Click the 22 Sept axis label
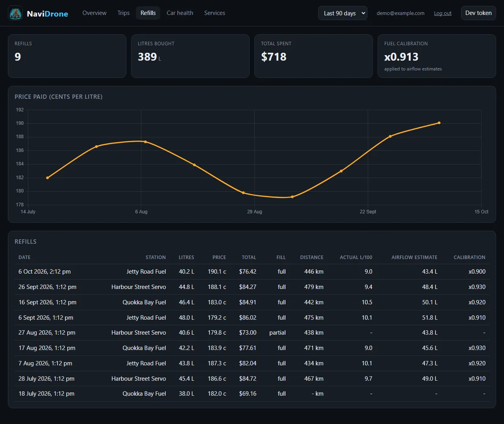 tap(368, 212)
